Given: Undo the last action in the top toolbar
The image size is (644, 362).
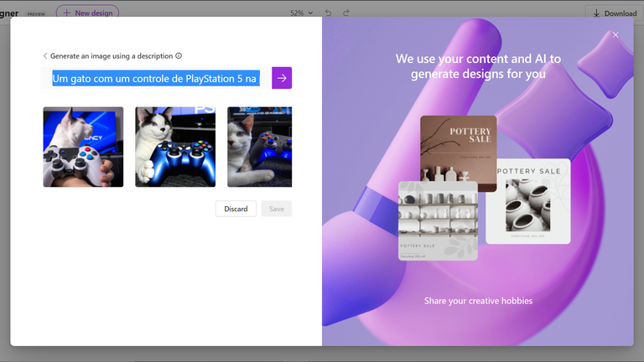Looking at the screenshot, I should pos(328,13).
